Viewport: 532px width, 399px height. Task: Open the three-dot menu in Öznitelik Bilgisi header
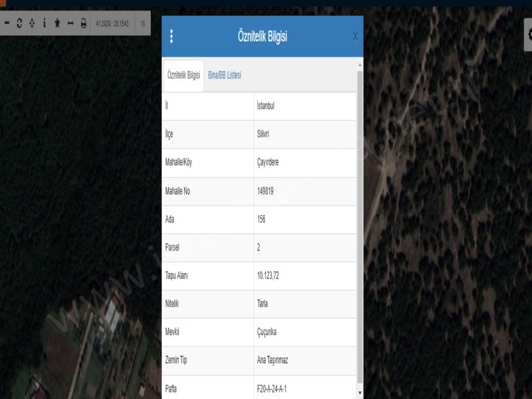tap(172, 37)
